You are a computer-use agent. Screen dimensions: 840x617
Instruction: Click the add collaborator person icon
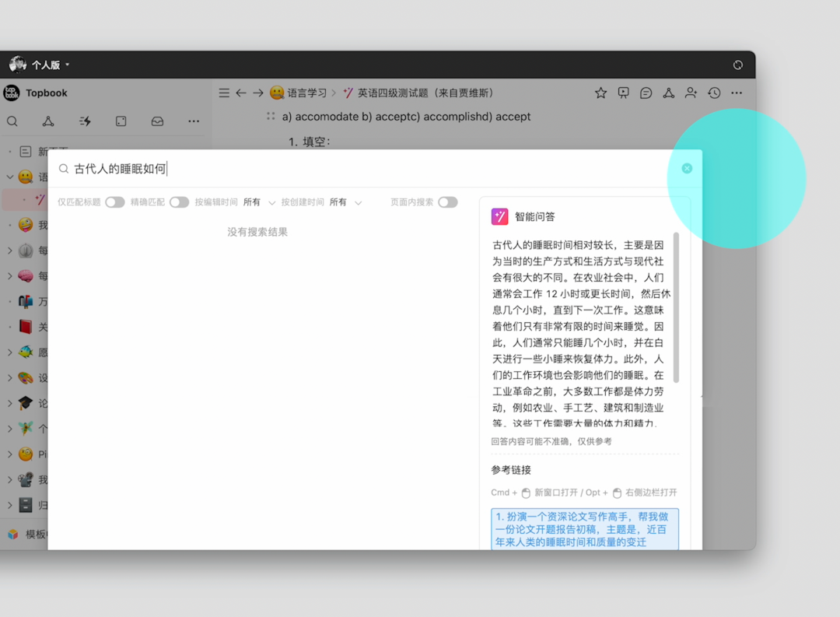[x=691, y=93]
